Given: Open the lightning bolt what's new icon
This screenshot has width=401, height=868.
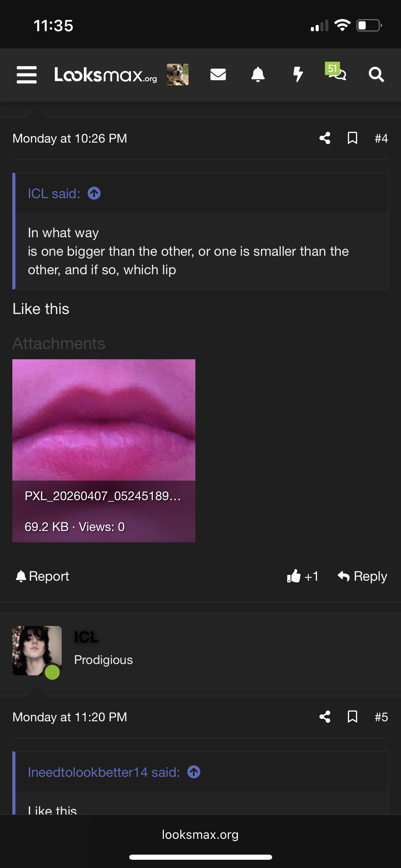Looking at the screenshot, I should coord(298,74).
